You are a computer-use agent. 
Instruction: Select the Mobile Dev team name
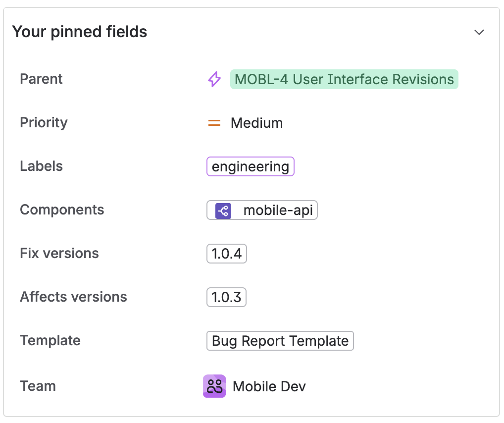(269, 386)
